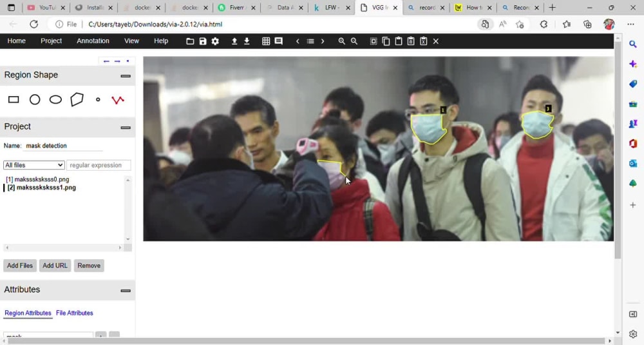Click paste regions to multiple images icon
644x345 pixels.
click(411, 41)
